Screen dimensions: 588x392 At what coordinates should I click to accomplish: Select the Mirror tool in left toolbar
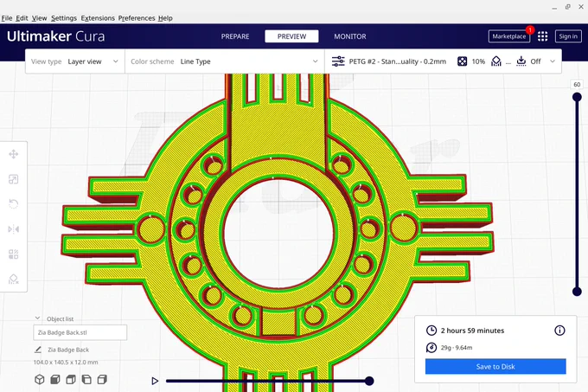pyautogui.click(x=14, y=229)
